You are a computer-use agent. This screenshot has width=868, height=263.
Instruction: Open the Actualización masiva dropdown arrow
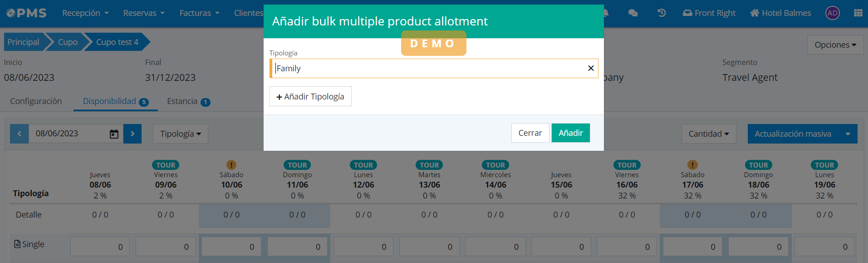[848, 134]
